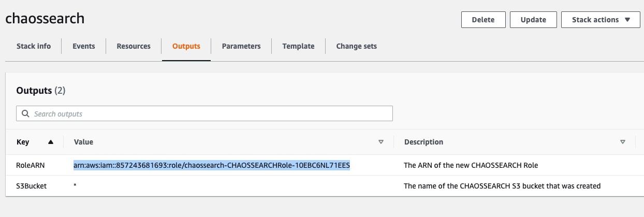Go to the Resources tab

click(x=134, y=46)
